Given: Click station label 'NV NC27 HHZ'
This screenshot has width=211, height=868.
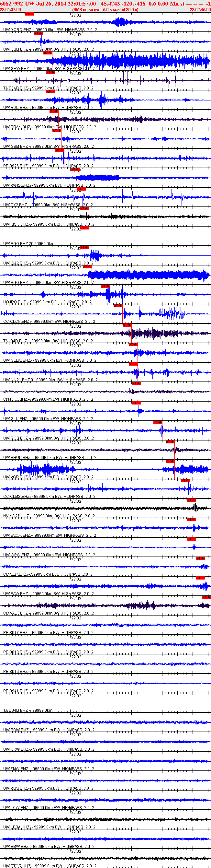Looking at the screenshot, I should (x=17, y=516).
